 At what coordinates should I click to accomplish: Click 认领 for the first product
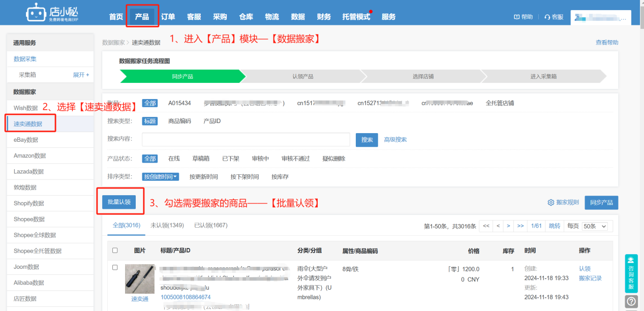click(585, 269)
